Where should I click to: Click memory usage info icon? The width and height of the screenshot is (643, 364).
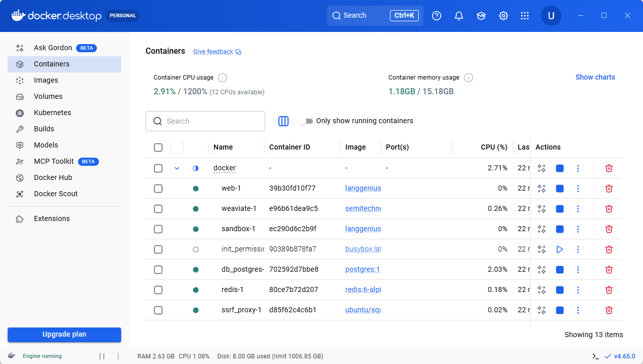tap(469, 78)
